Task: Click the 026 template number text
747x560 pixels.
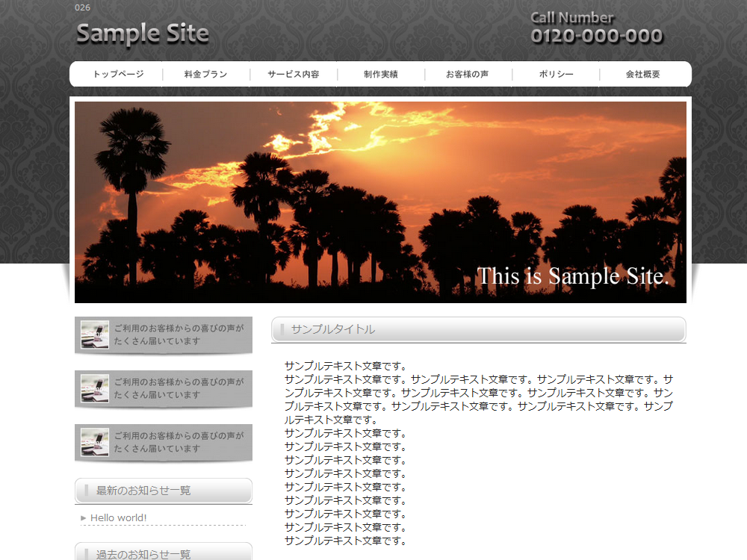Action: point(82,7)
